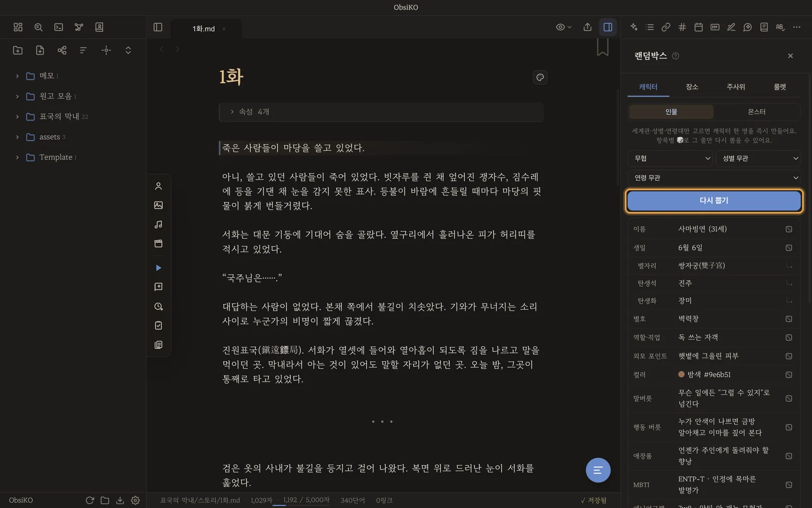812x508 pixels.
Task: Reroll the 별호 row value
Action: point(789,319)
